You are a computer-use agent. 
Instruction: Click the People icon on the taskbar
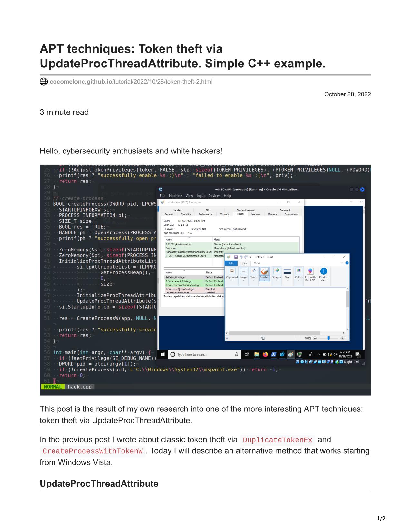(311, 354)
